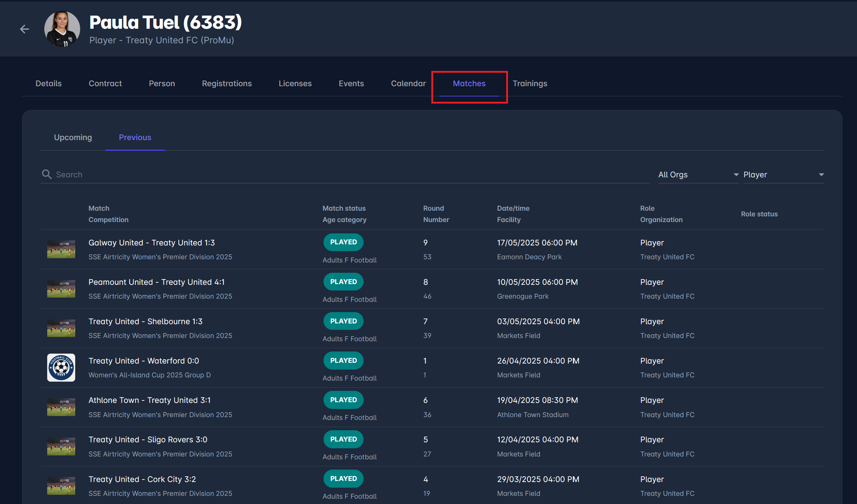The height and width of the screenshot is (504, 857).
Task: Open Treaty United - Cork City 3:2 match
Action: click(142, 479)
